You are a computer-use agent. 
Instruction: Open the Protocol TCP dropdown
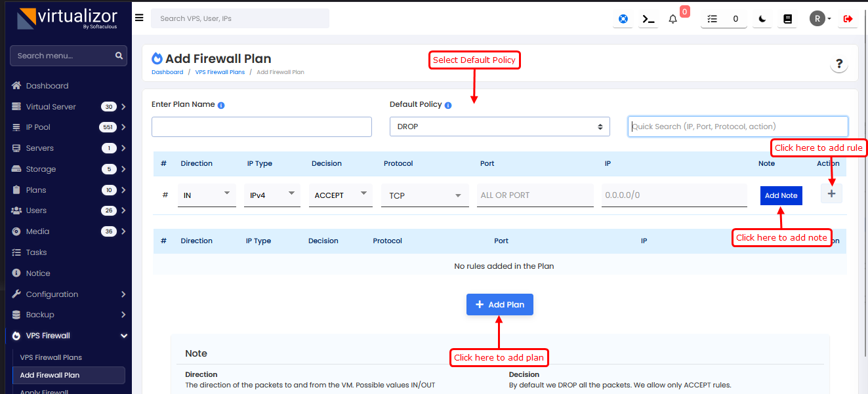click(424, 195)
